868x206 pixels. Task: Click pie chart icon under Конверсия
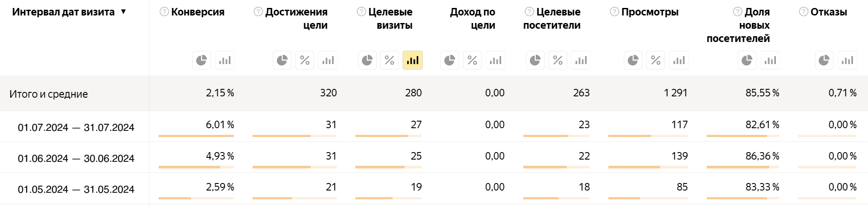(x=202, y=61)
